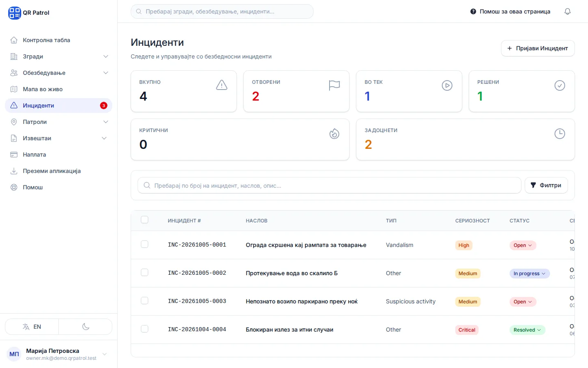Image resolution: width=588 pixels, height=368 pixels.
Task: Open the In progress status dropdown
Action: tap(530, 274)
